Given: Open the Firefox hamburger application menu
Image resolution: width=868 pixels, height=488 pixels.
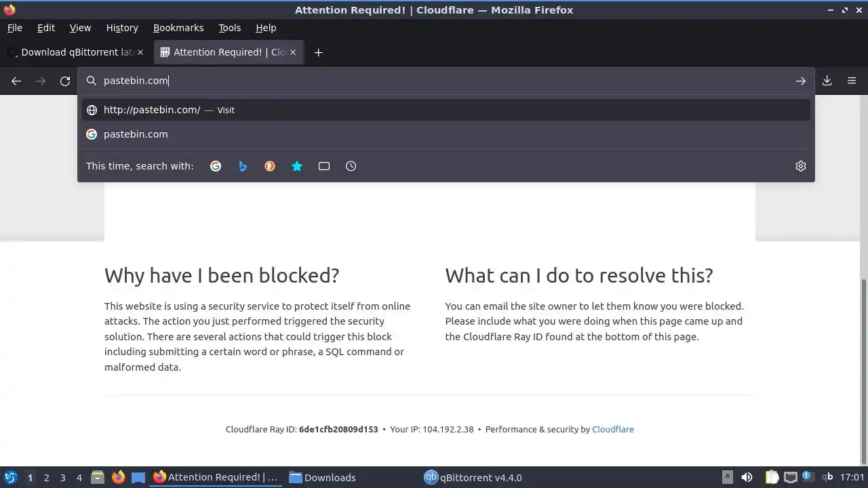Looking at the screenshot, I should [x=852, y=81].
